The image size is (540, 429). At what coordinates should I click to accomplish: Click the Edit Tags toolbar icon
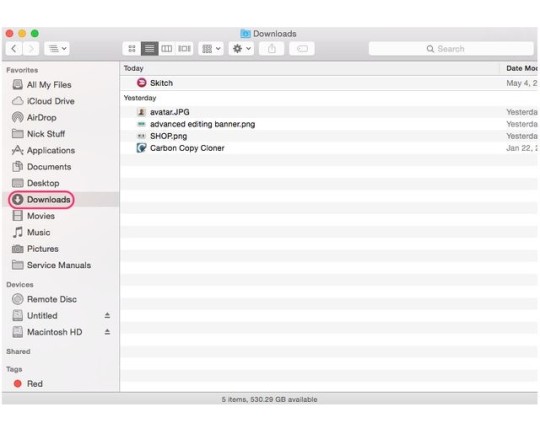(302, 49)
